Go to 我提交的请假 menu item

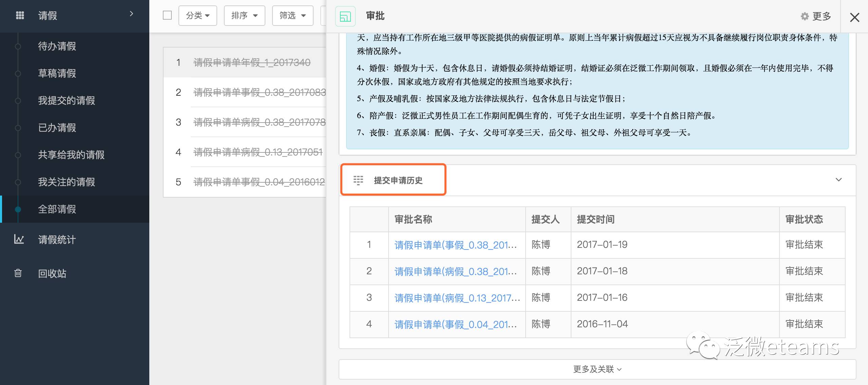(x=67, y=100)
